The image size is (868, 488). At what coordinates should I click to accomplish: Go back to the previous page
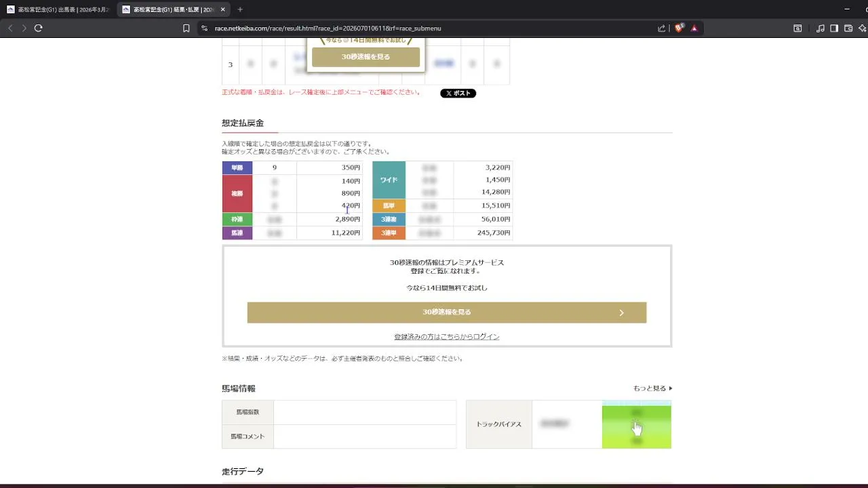[x=10, y=28]
